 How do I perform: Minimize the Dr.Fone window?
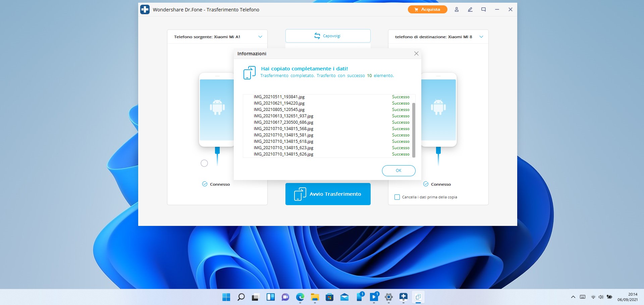tap(497, 9)
